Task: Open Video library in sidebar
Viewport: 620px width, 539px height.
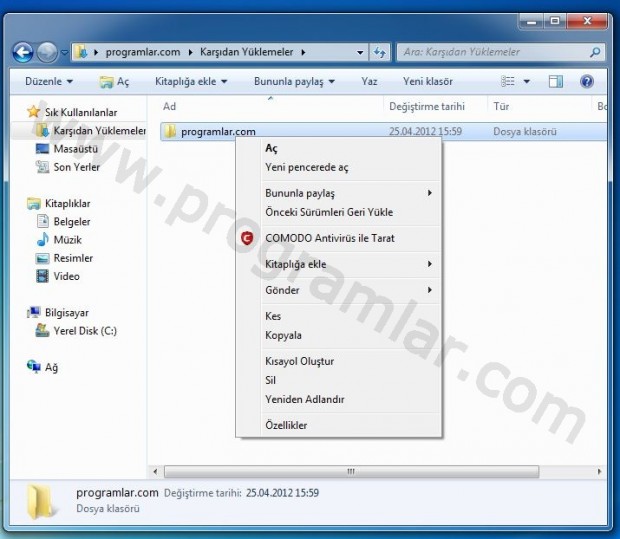Action: (x=57, y=276)
